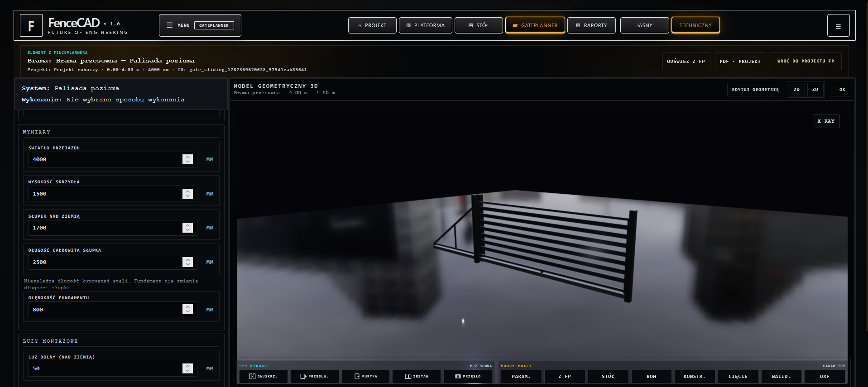Toggle X-RAY view mode

point(826,121)
